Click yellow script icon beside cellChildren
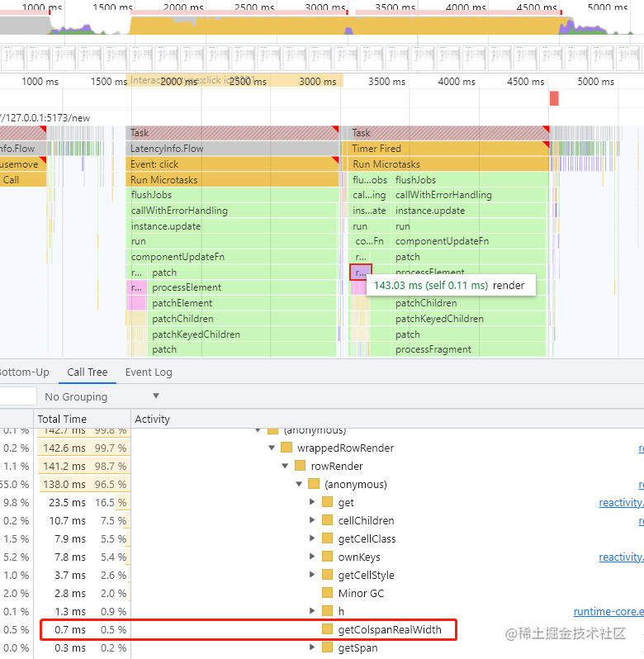 point(327,520)
